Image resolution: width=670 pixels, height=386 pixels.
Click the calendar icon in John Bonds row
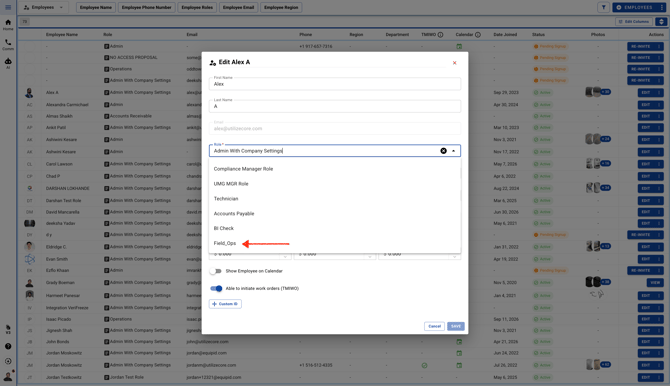pos(459,342)
